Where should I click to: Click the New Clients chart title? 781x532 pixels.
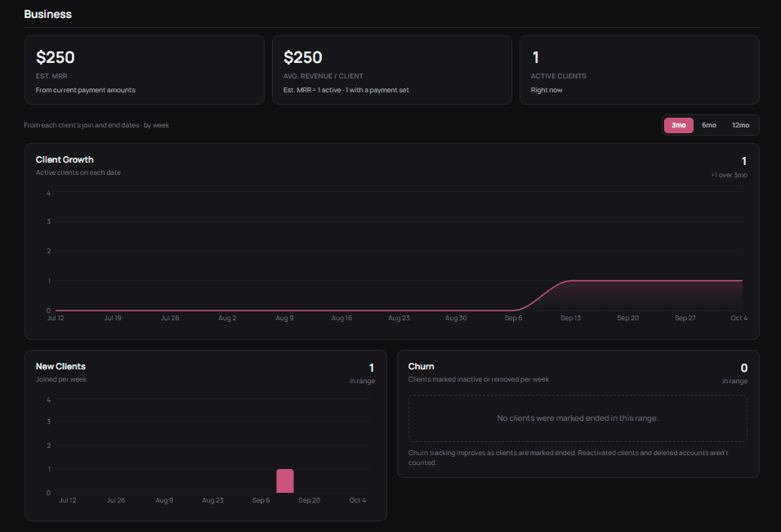point(60,366)
